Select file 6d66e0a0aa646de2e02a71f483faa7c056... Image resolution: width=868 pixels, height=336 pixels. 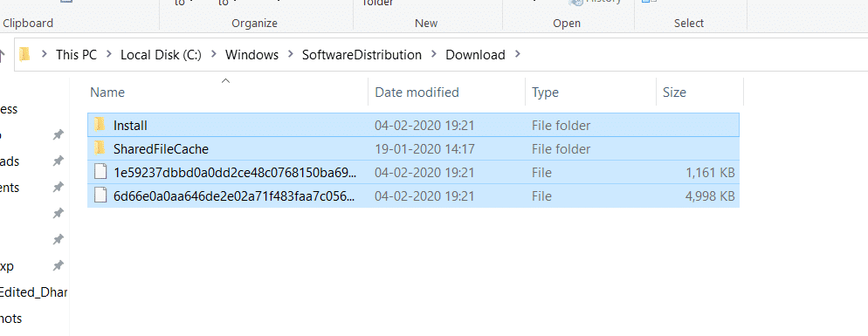pyautogui.click(x=235, y=196)
